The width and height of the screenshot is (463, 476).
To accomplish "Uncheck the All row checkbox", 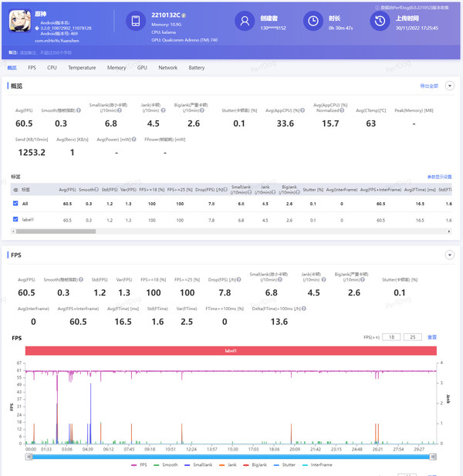I will point(15,204).
